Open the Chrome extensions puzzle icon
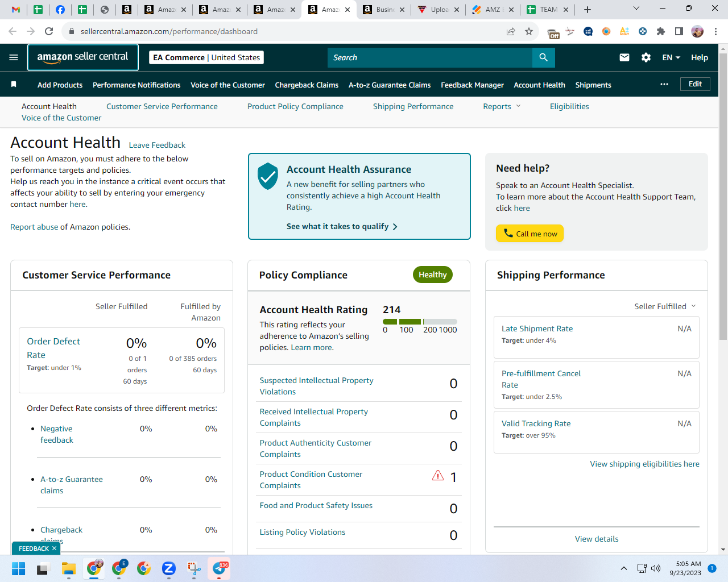The width and height of the screenshot is (728, 582). [661, 31]
